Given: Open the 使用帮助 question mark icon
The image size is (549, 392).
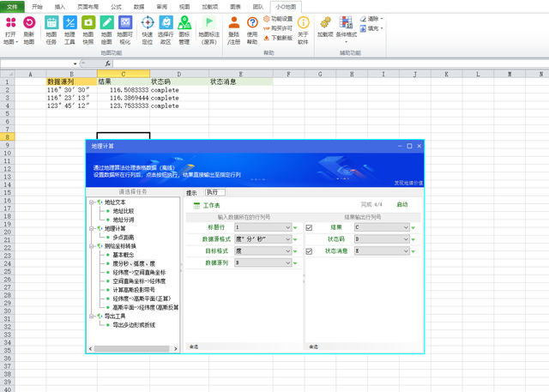Looking at the screenshot, I should (252, 23).
